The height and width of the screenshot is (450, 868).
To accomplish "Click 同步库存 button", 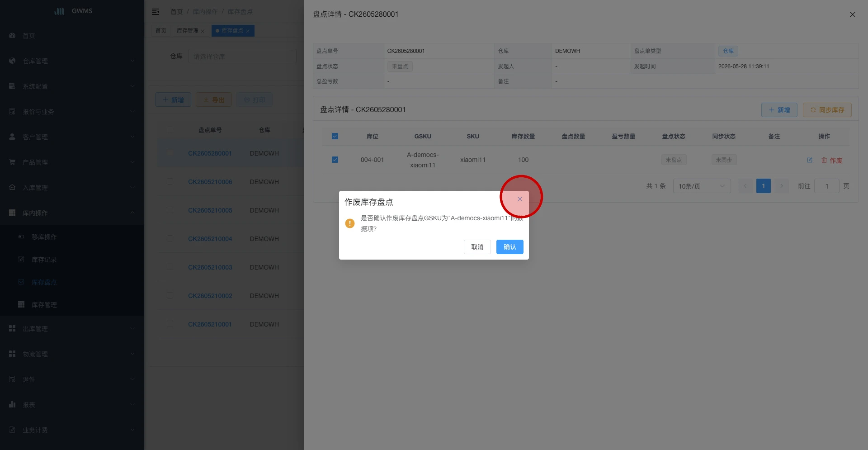I will pos(827,110).
